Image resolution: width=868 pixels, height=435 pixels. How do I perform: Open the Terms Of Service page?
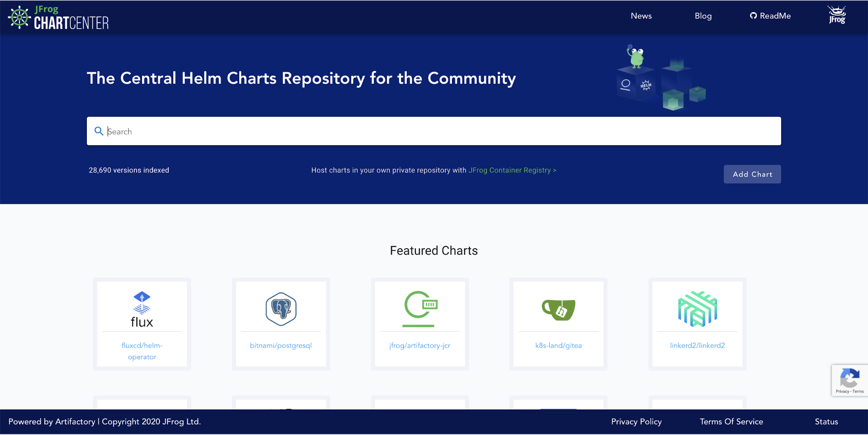731,421
